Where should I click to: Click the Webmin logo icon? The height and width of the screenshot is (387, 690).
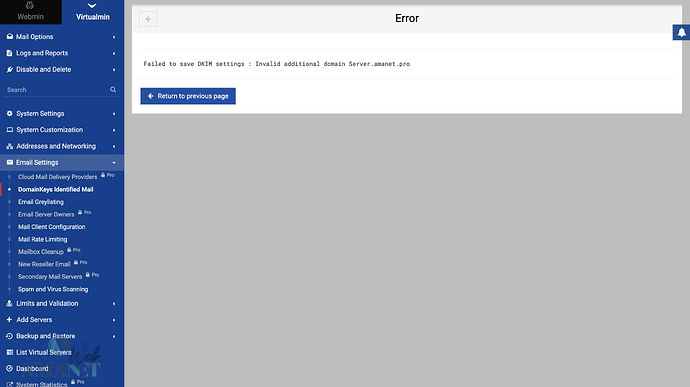click(x=30, y=5)
